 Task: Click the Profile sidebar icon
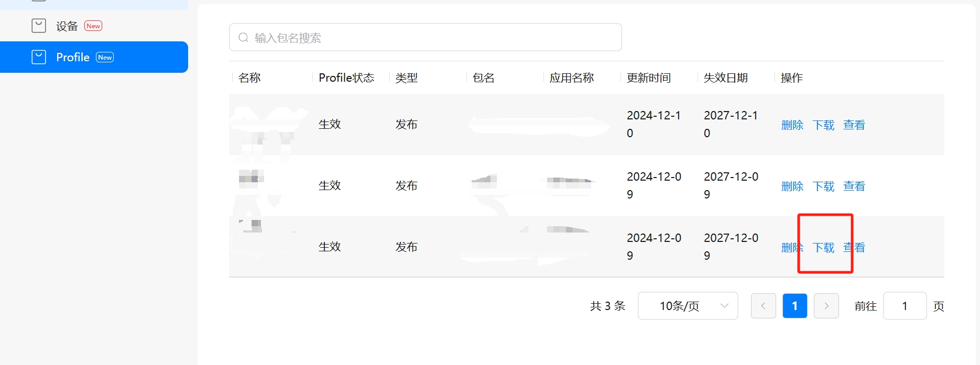tap(39, 57)
